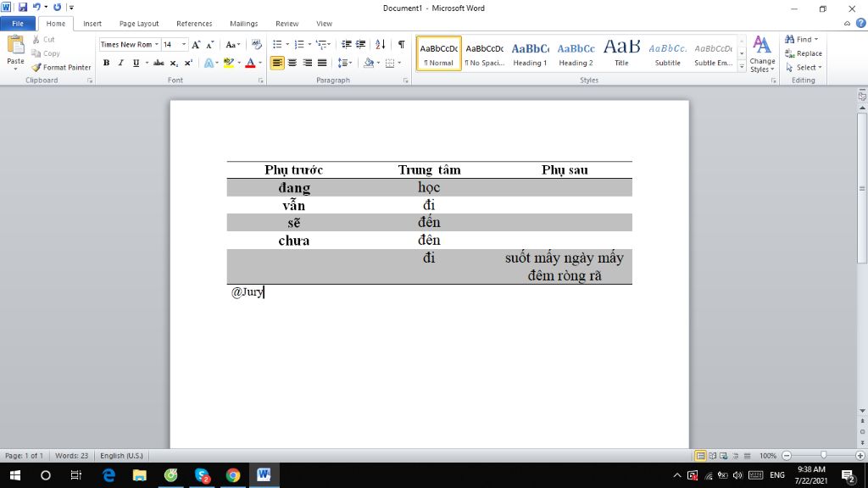Viewport: 868px width, 488px height.
Task: Switch to the Insert tab
Action: click(x=92, y=24)
